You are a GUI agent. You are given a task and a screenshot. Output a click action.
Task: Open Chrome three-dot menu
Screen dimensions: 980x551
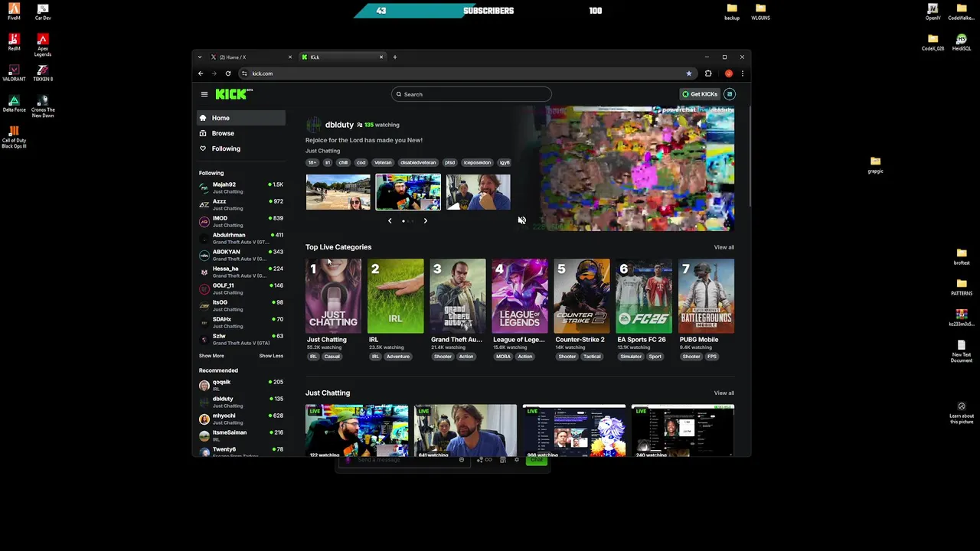coord(742,73)
